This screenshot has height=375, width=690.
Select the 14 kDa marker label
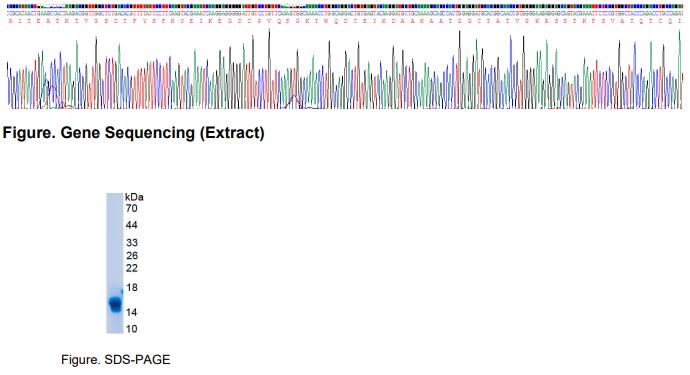pyautogui.click(x=131, y=312)
